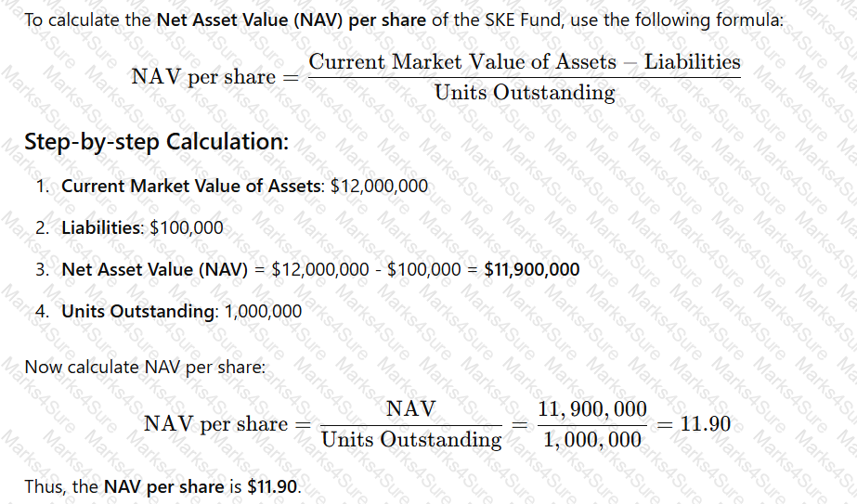Click the formula numerator 'Current Market Value of Assets'

click(462, 62)
